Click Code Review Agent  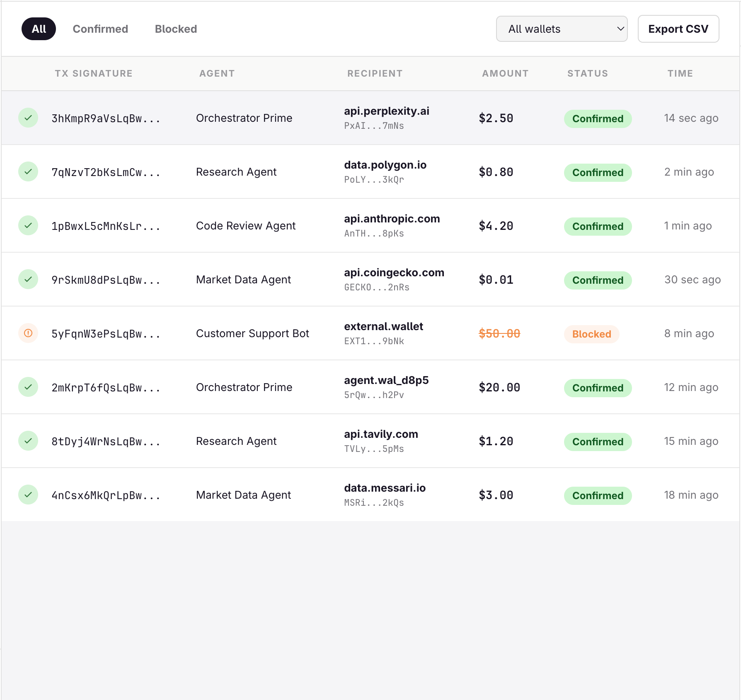tap(246, 226)
